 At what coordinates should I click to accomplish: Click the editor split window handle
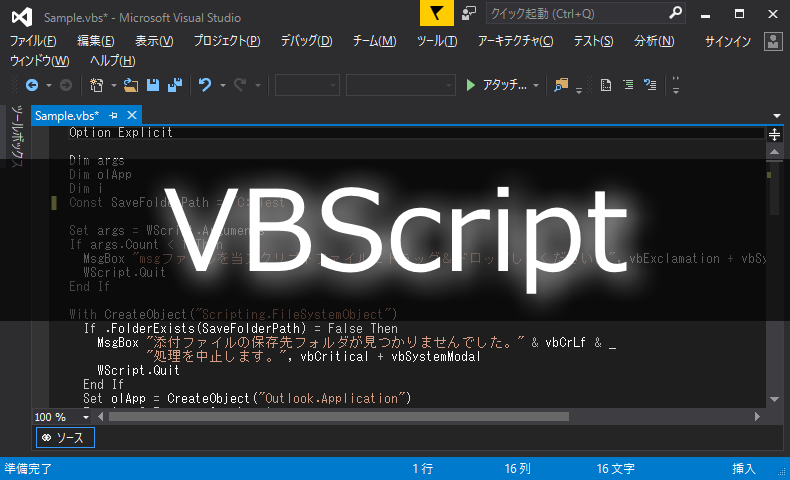click(x=774, y=134)
